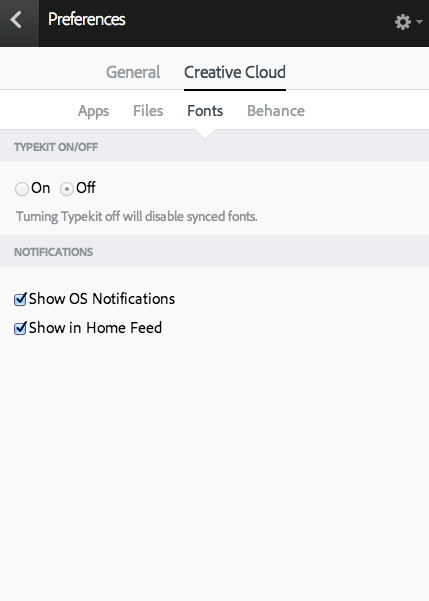Click the "On" label text
429x601 pixels.
(41, 188)
